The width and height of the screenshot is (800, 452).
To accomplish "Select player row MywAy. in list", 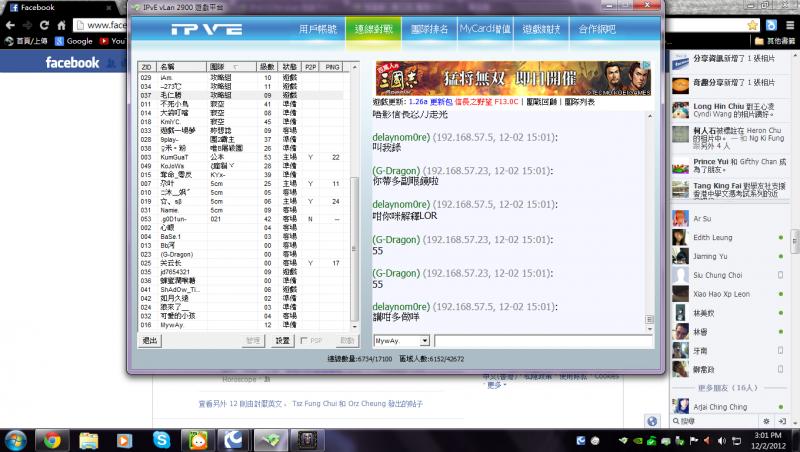I will pyautogui.click(x=244, y=325).
